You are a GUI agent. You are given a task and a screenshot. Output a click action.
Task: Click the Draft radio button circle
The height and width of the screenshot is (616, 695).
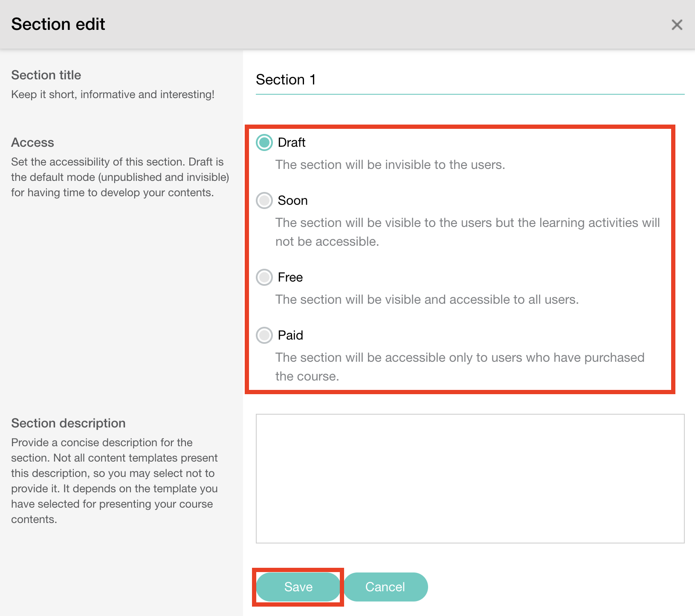pos(264,143)
